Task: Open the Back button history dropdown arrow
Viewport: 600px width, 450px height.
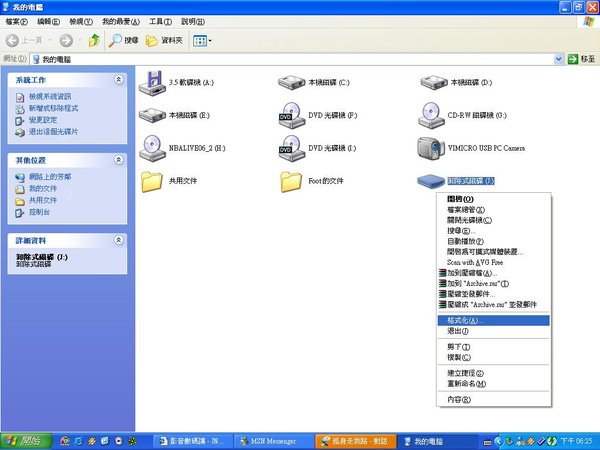Action: click(50, 40)
